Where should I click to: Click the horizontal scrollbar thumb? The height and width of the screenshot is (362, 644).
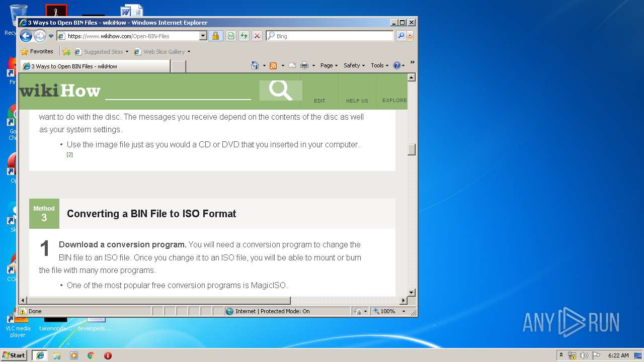point(158,301)
